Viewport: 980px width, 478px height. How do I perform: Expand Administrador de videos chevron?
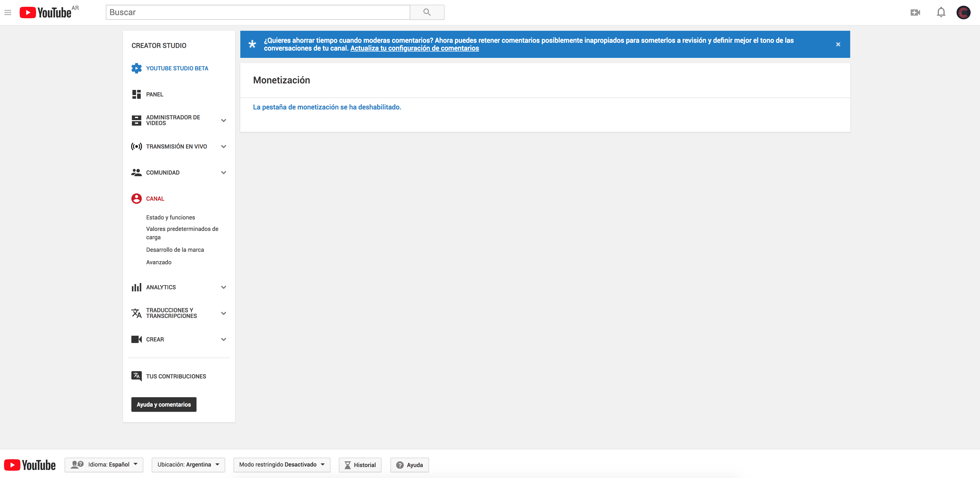point(224,120)
